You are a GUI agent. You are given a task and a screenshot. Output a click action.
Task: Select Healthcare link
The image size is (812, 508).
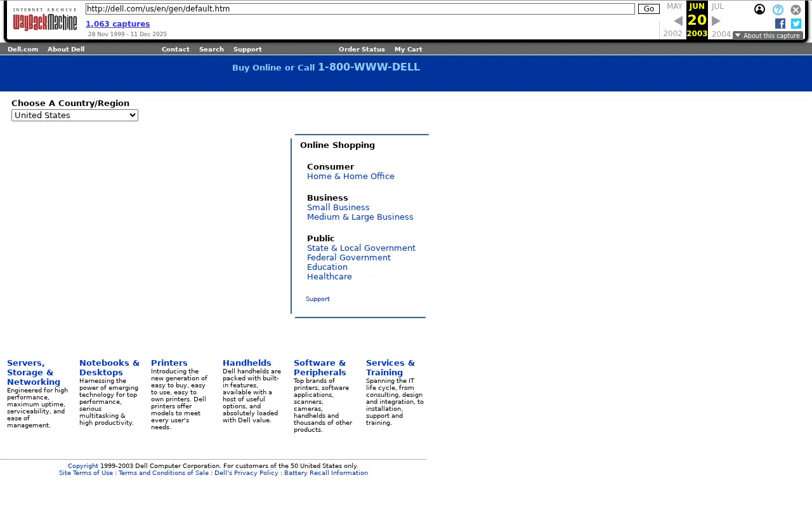(x=329, y=277)
